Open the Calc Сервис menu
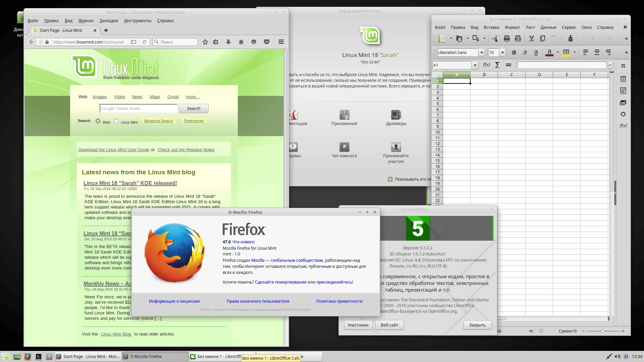The height and width of the screenshot is (362, 644). (569, 27)
